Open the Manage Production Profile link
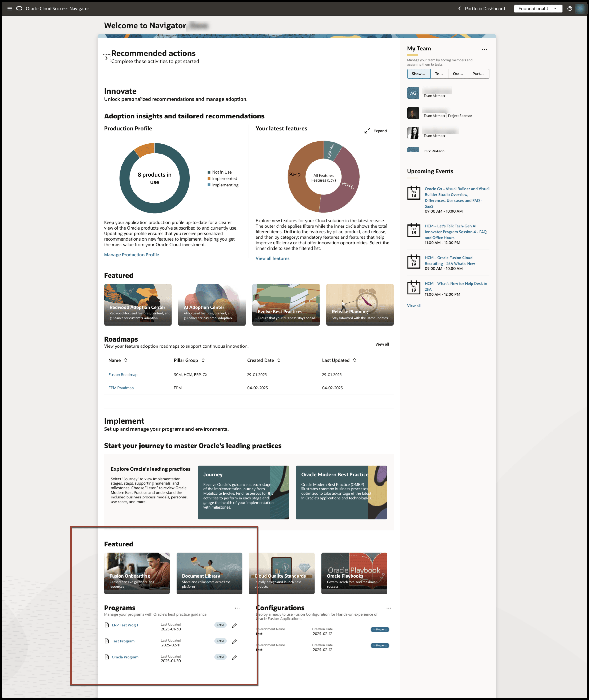The width and height of the screenshot is (589, 700). (131, 254)
